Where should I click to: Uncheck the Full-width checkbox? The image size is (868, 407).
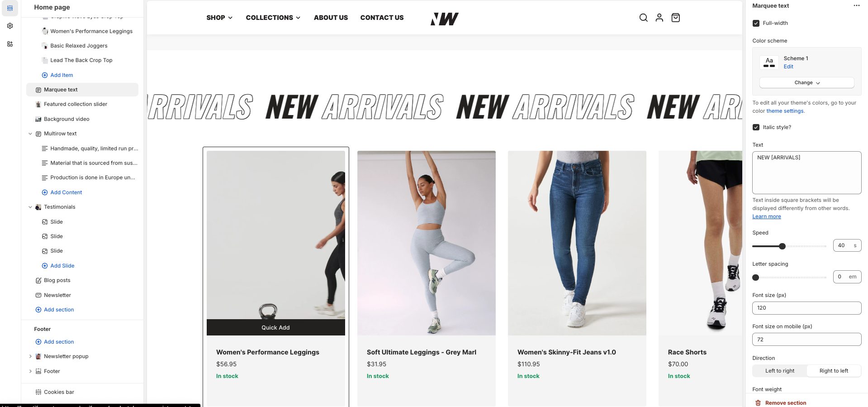(756, 23)
